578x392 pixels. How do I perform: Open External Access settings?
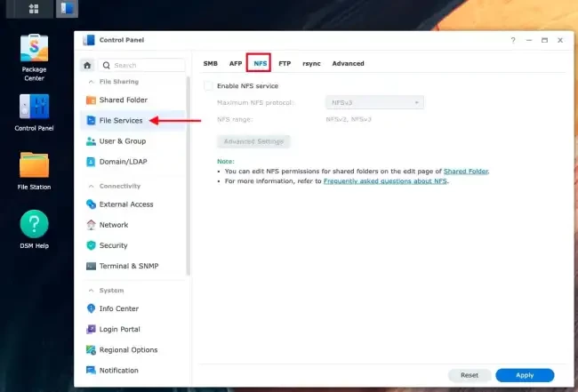(x=132, y=204)
